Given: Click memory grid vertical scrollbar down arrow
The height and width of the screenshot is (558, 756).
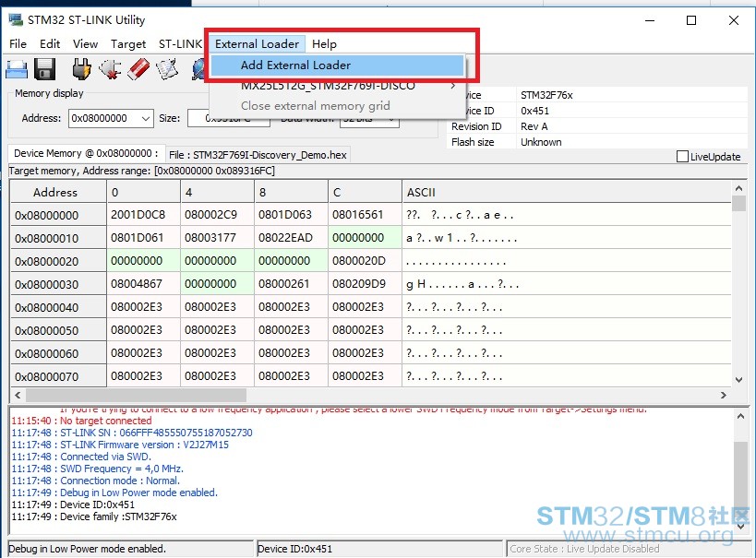Looking at the screenshot, I should [738, 380].
